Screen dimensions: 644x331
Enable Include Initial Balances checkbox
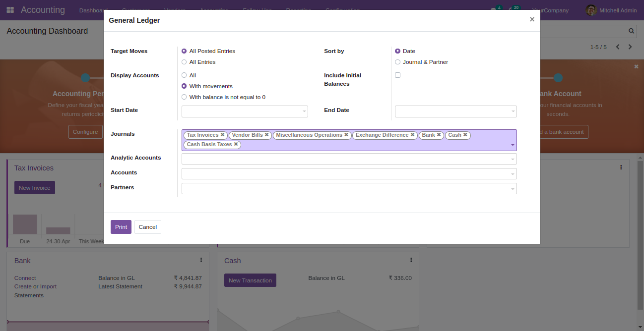[397, 75]
